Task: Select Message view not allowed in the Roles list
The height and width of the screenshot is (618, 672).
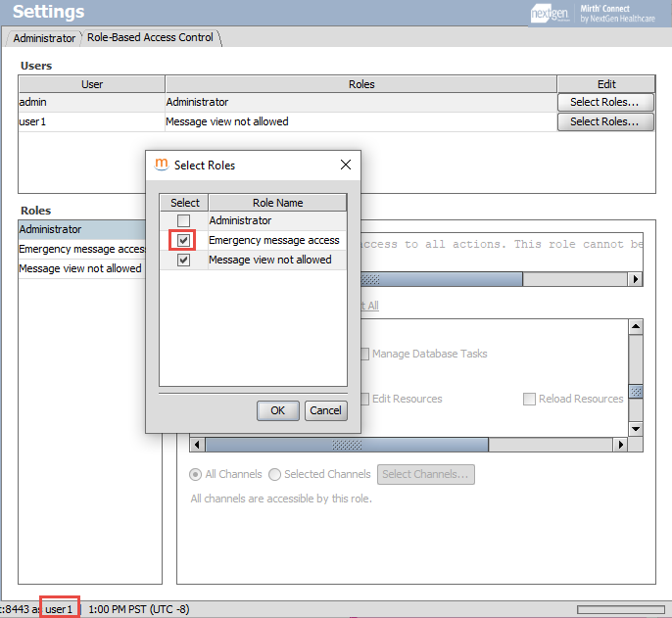Action: pos(80,268)
